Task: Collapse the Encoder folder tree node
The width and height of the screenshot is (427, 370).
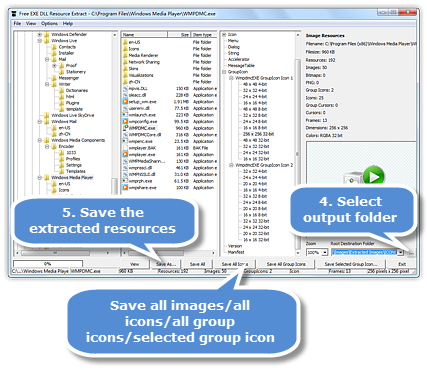Action: (47, 146)
